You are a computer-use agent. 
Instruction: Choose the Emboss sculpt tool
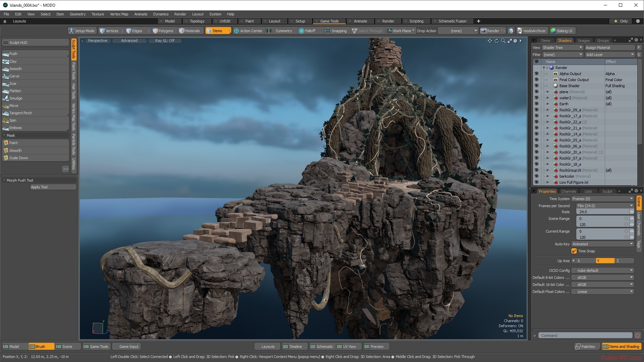15,128
